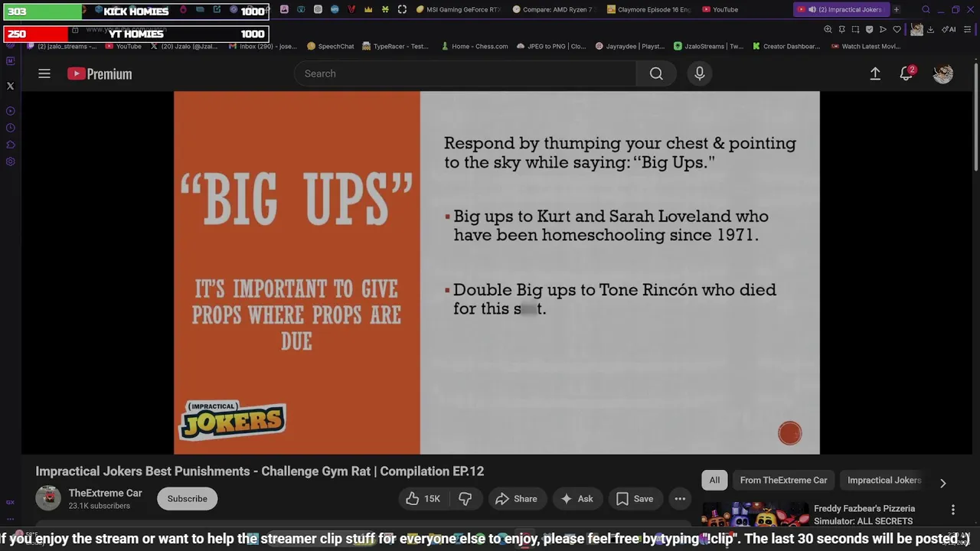Open the Home - Chess.com bookmark
Screen dimensions: 980x551
[474, 46]
